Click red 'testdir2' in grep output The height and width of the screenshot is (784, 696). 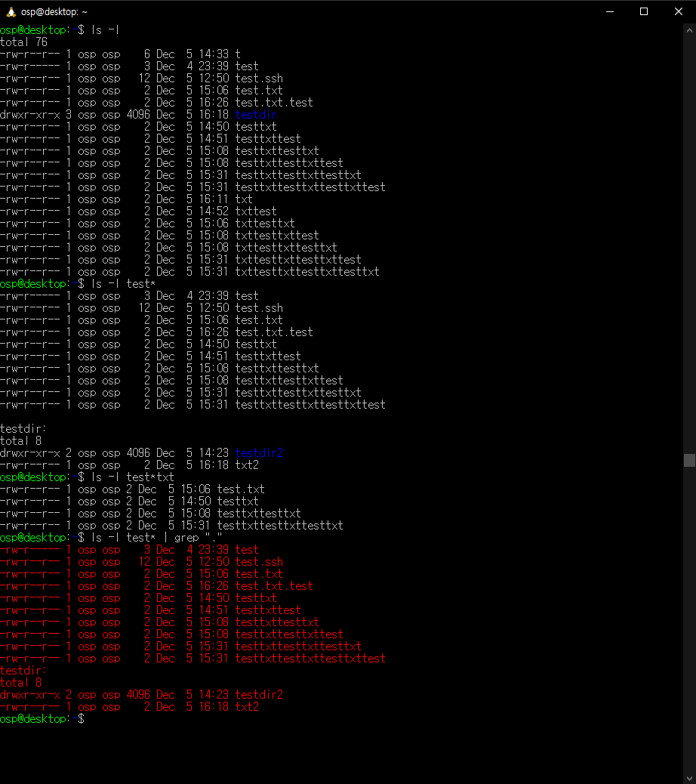(x=259, y=695)
